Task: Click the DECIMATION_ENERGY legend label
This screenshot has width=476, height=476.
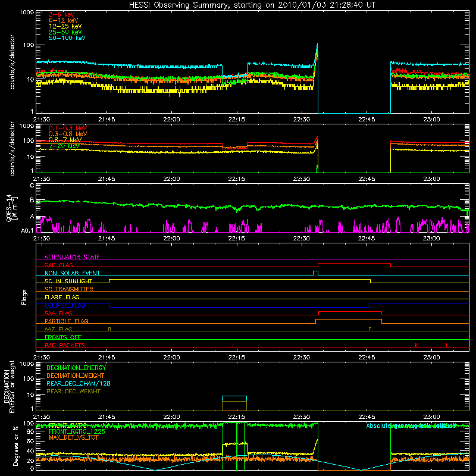Action: pyautogui.click(x=76, y=368)
